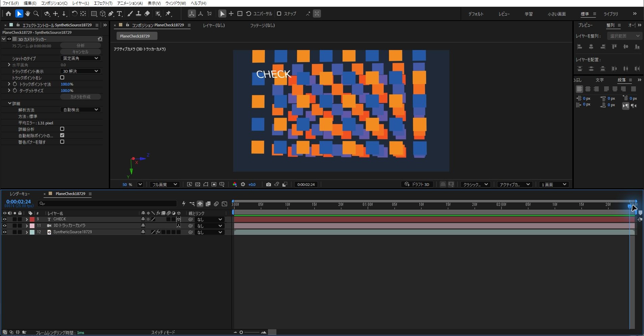Open the ショットのタイプ dropdown
The height and width of the screenshot is (336, 644).
point(80,58)
